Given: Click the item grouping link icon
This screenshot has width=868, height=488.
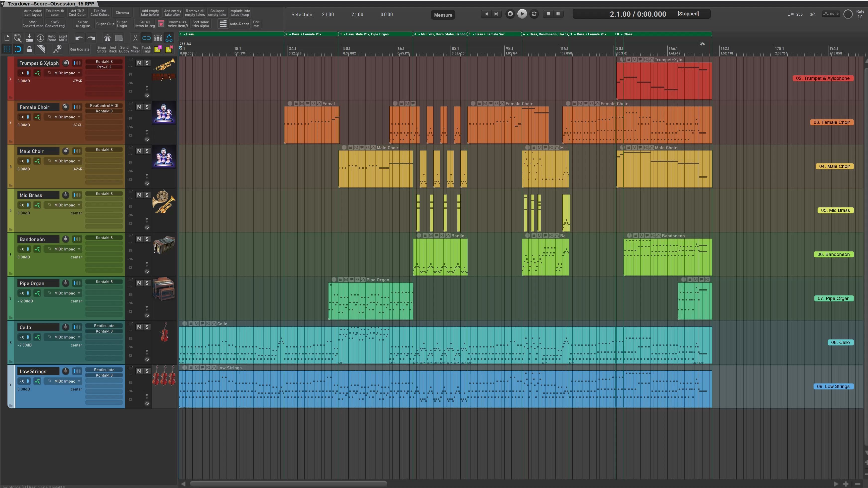Looking at the screenshot, I should click(147, 38).
